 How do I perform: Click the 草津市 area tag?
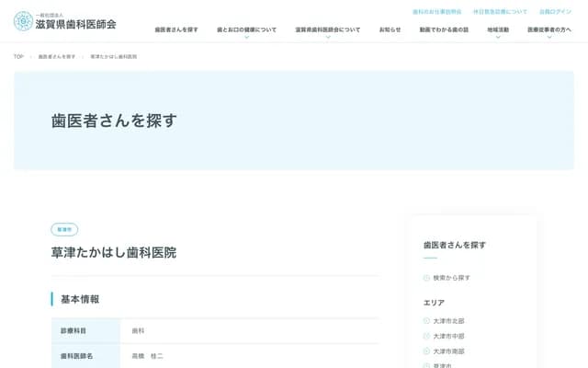[x=64, y=229]
